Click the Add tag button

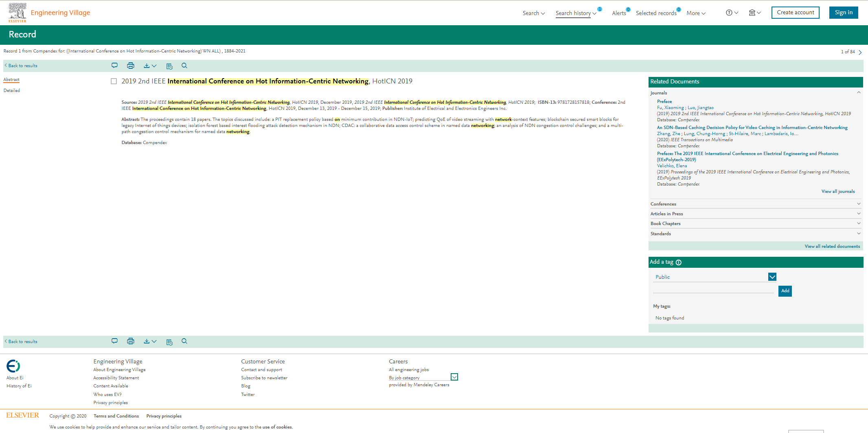(785, 291)
